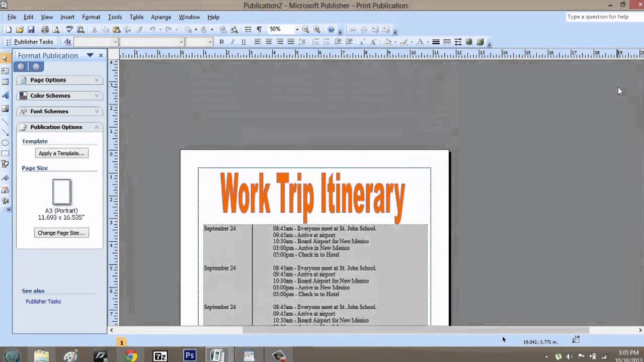Toggle Special Characters paragraph mark icon
The image size is (644, 362).
(x=259, y=30)
